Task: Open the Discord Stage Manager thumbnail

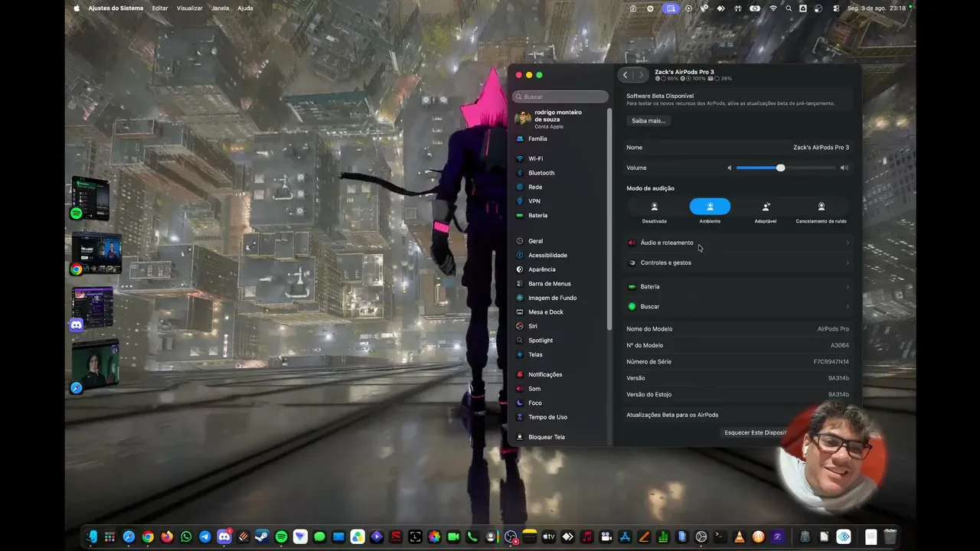Action: 93,308
